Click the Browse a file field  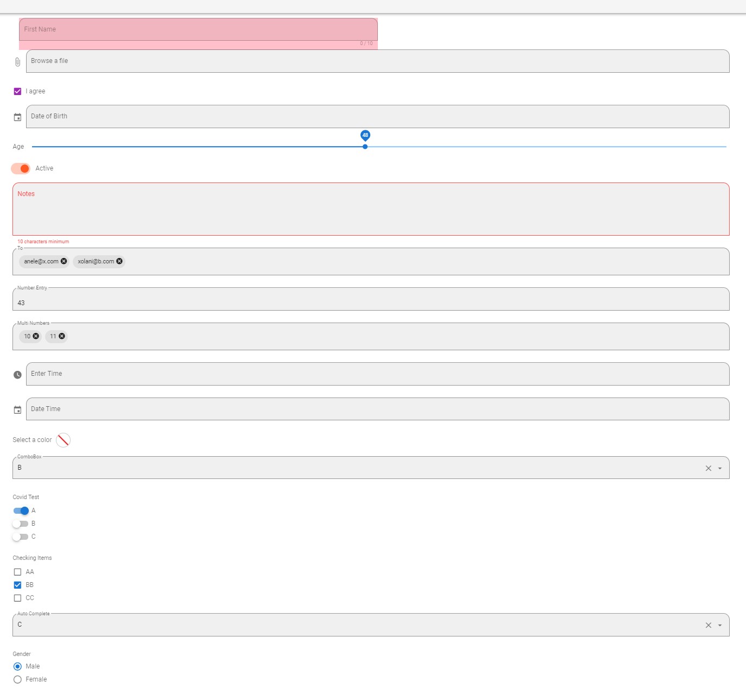(377, 61)
